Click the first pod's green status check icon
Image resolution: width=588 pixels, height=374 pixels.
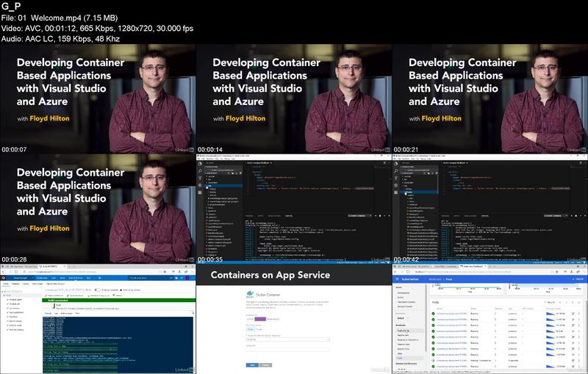click(433, 313)
